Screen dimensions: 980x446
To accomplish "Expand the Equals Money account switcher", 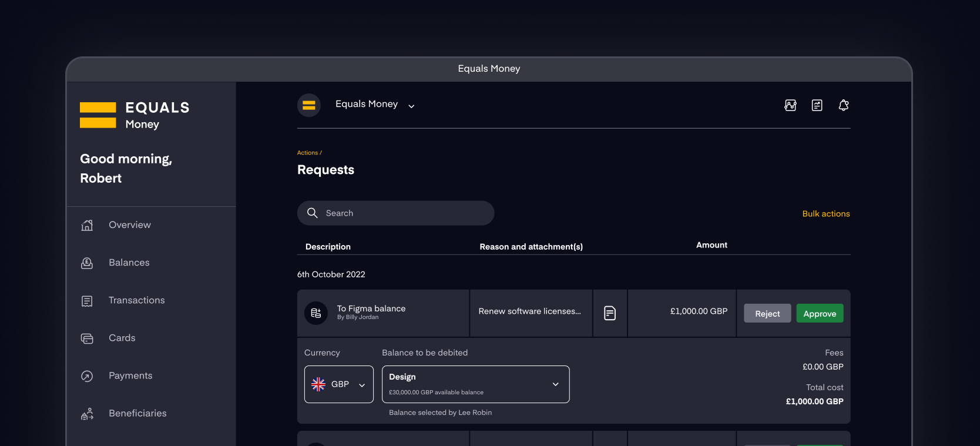I will pyautogui.click(x=375, y=105).
